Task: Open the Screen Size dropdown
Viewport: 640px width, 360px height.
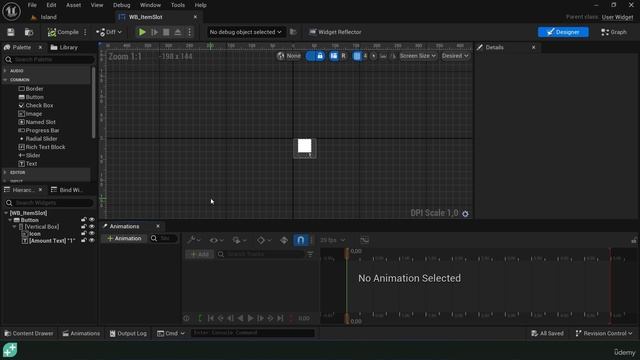Action: [418, 56]
